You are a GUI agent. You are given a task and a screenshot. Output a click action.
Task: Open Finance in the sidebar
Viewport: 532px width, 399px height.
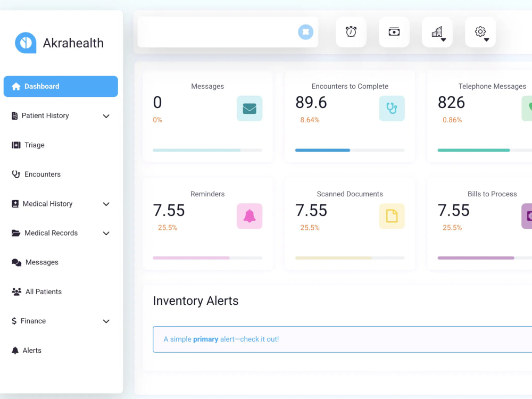pos(61,321)
